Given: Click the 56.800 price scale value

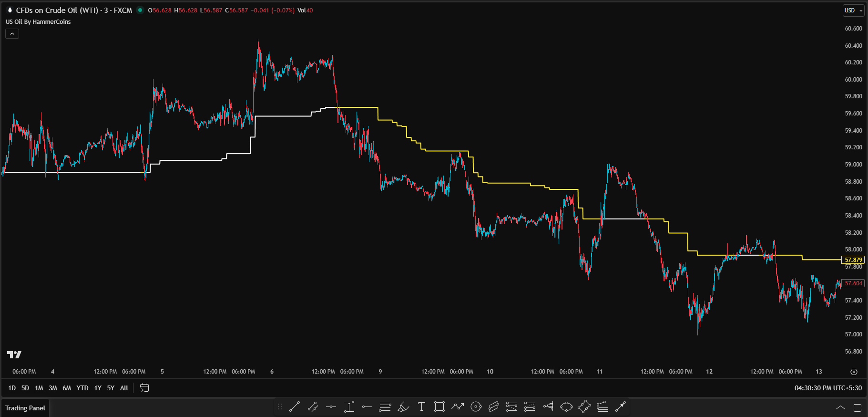Looking at the screenshot, I should click(x=853, y=352).
